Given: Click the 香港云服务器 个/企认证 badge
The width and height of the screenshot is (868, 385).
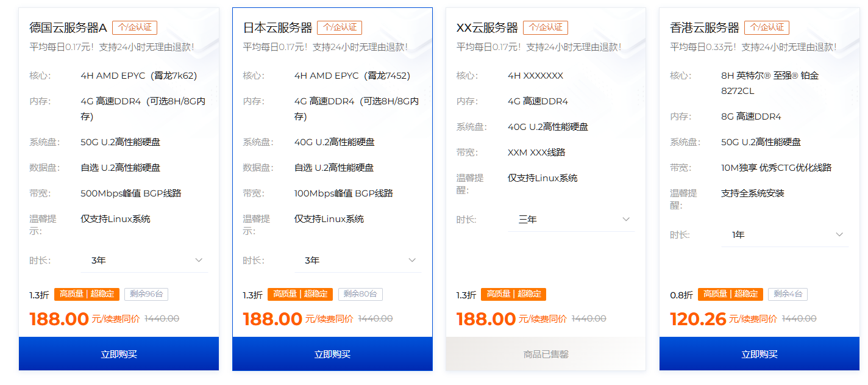Looking at the screenshot, I should tap(767, 27).
